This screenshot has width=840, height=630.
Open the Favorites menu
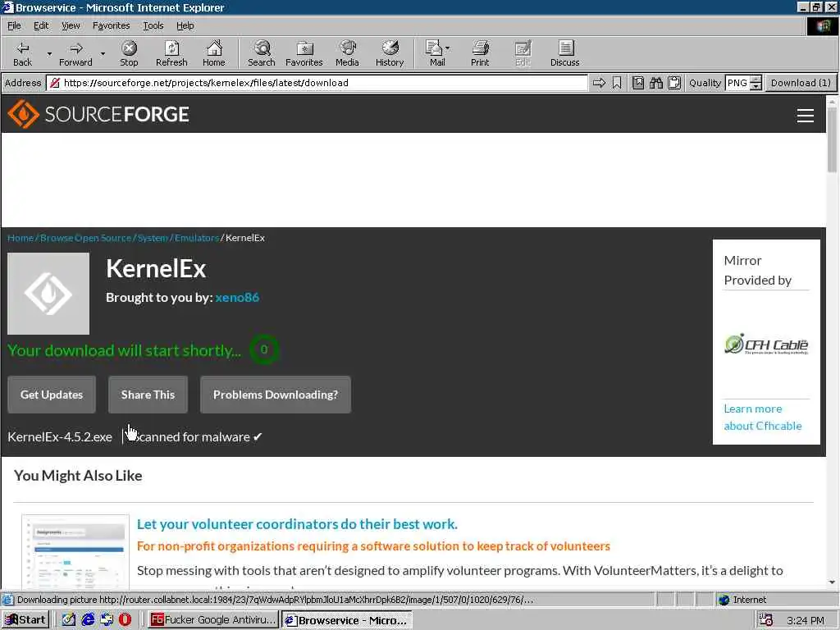(x=111, y=25)
